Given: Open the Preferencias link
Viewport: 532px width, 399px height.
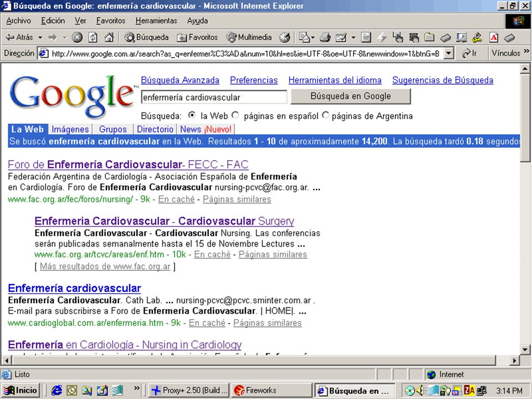Looking at the screenshot, I should tap(254, 80).
